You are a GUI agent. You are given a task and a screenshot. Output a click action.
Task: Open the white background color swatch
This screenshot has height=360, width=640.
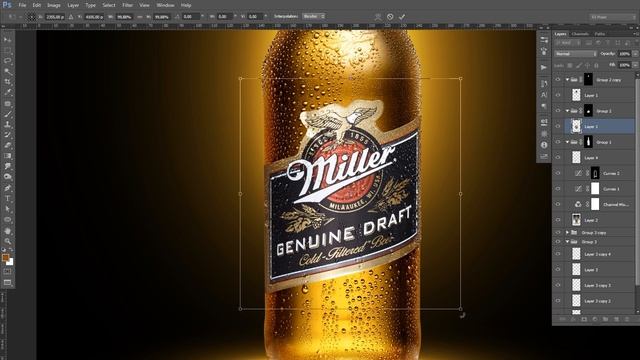click(x=10, y=262)
